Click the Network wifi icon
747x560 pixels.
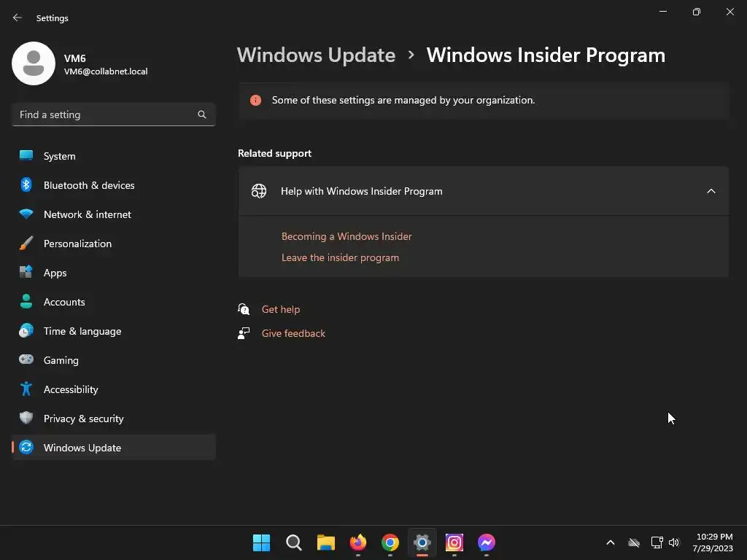26,214
